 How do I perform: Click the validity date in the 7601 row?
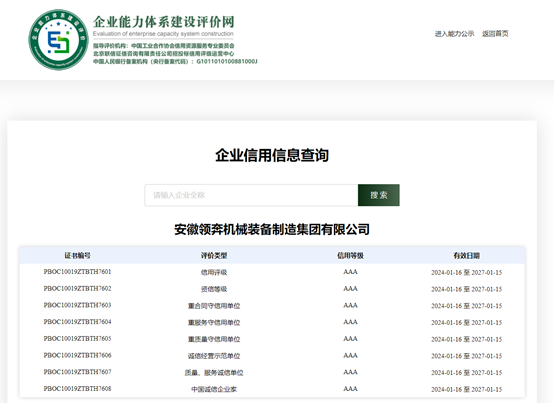[466, 272]
